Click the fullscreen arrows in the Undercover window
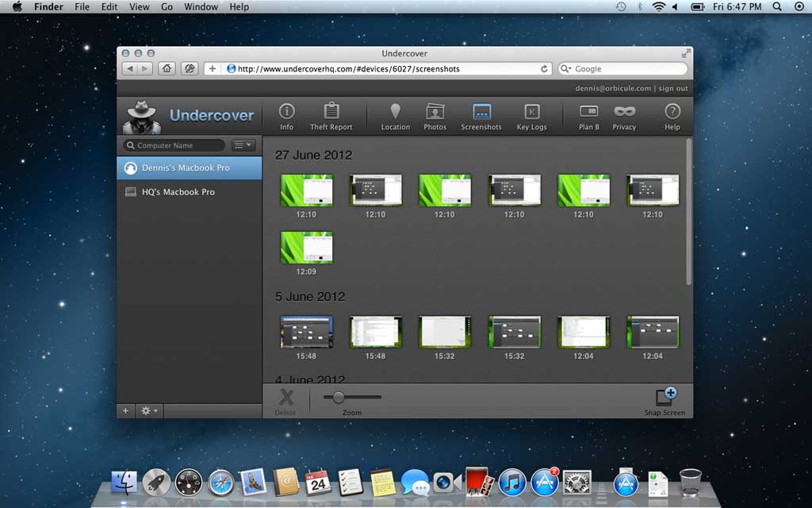 click(686, 53)
